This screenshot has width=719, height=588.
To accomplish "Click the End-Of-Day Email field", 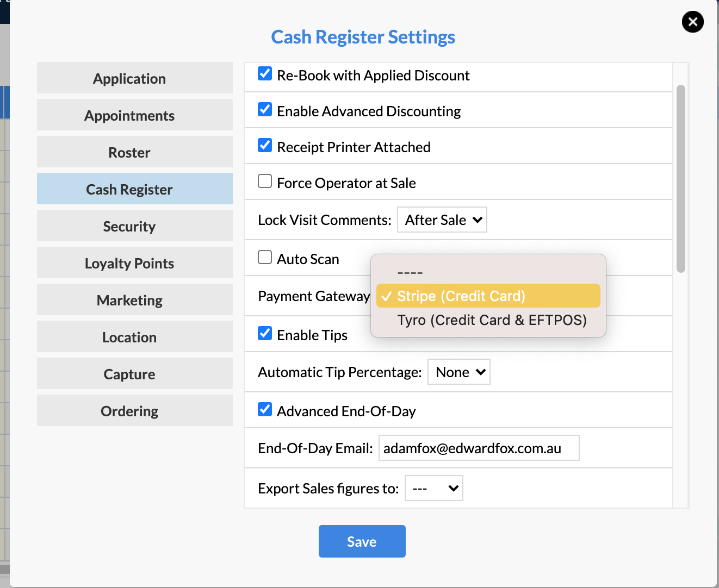I will (479, 448).
